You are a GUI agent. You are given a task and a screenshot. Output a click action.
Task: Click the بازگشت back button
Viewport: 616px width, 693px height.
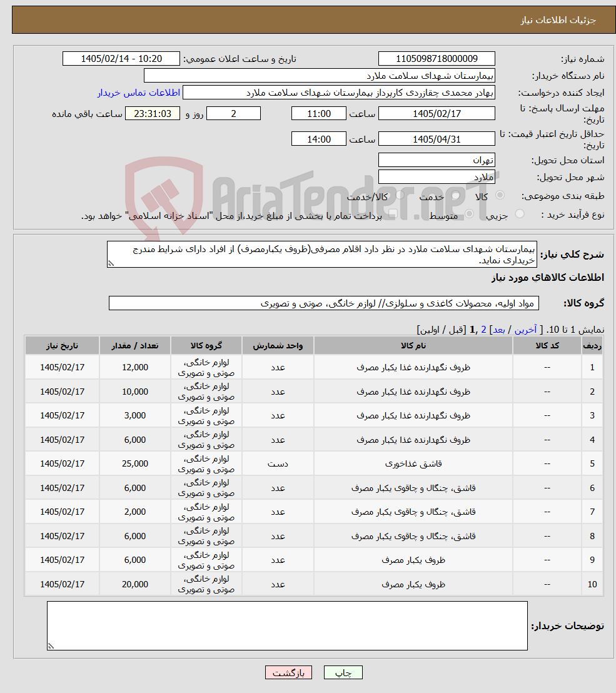288,672
